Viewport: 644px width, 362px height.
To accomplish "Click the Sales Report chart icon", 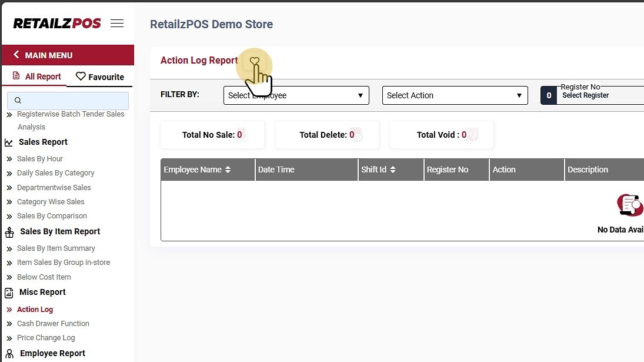I will pos(9,142).
